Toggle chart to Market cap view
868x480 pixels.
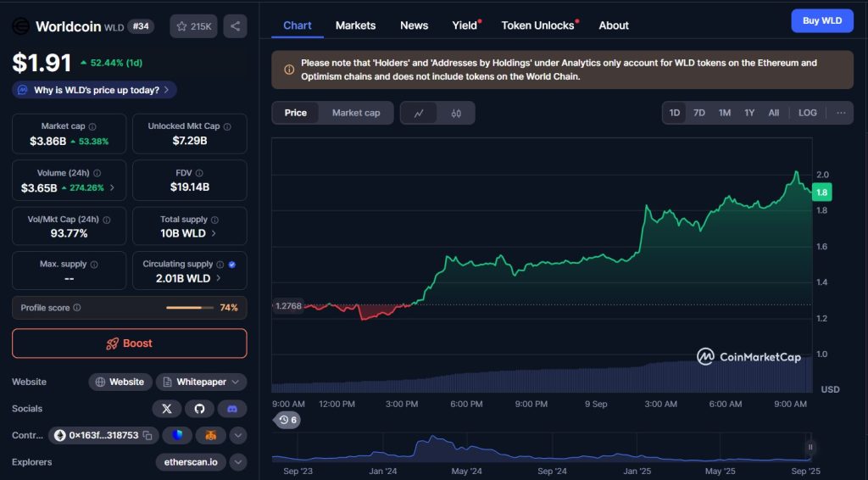point(356,113)
